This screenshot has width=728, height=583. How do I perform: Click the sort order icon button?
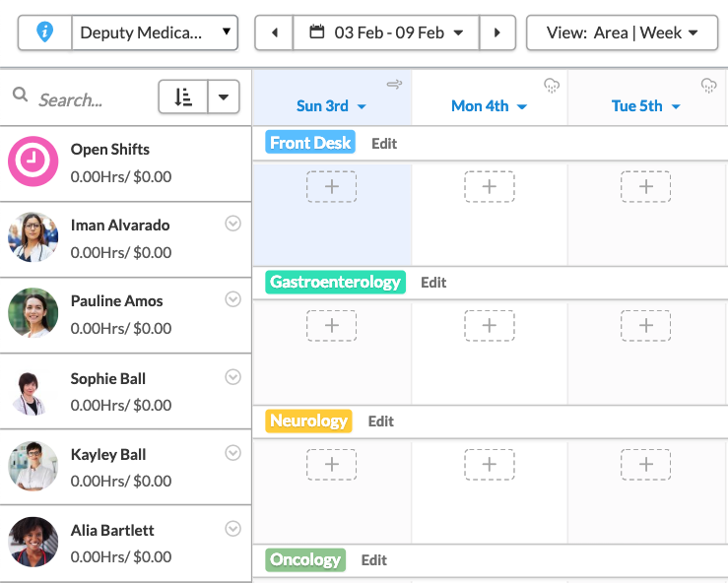point(183,97)
